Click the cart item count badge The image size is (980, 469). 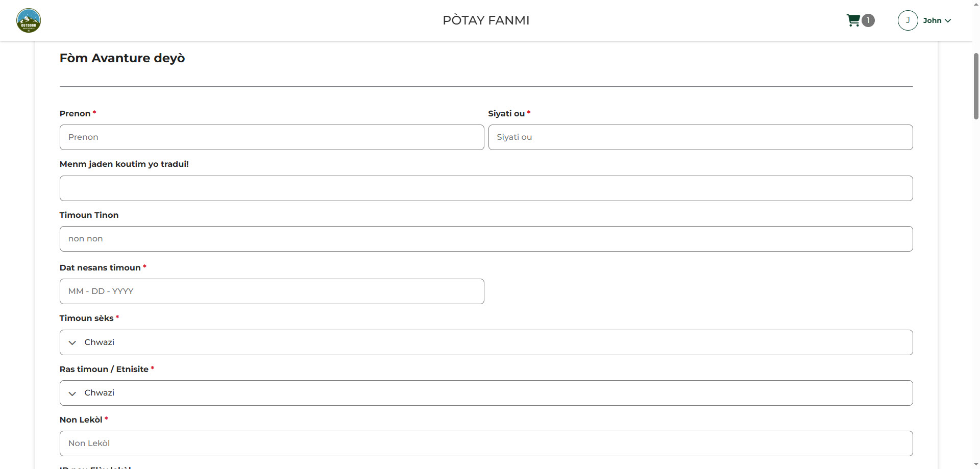(868, 20)
